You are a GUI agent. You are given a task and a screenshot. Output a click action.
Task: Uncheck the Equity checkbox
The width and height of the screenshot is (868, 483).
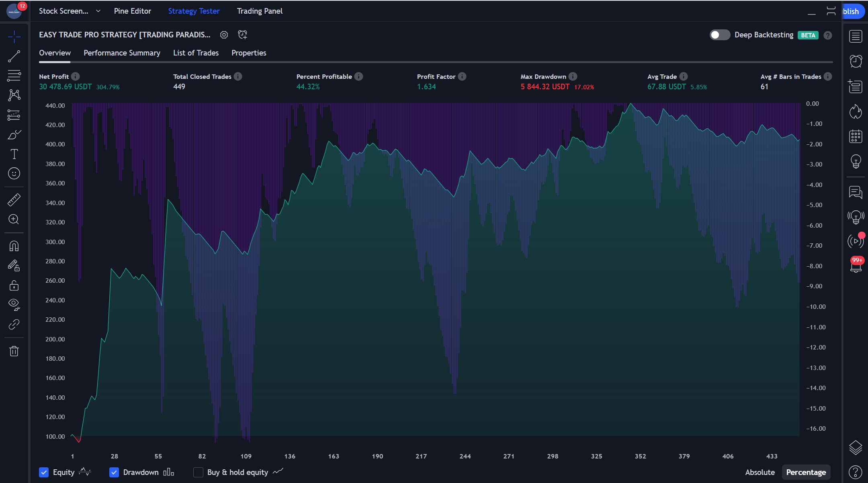pyautogui.click(x=44, y=472)
